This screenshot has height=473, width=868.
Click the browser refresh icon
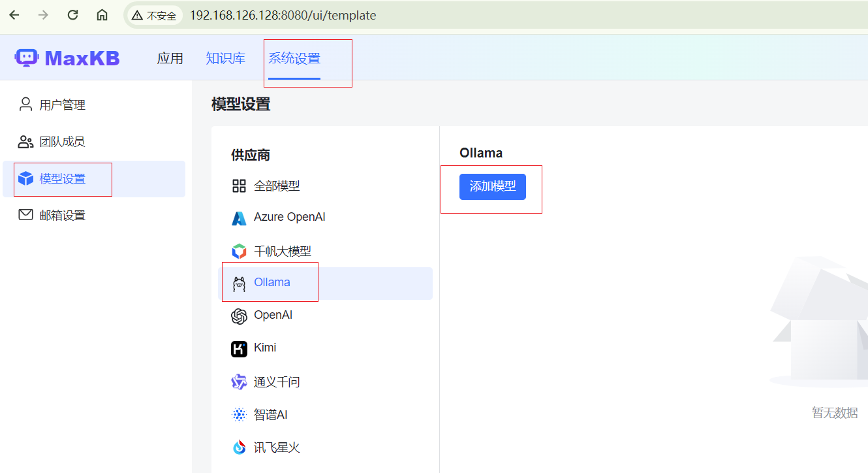point(72,15)
